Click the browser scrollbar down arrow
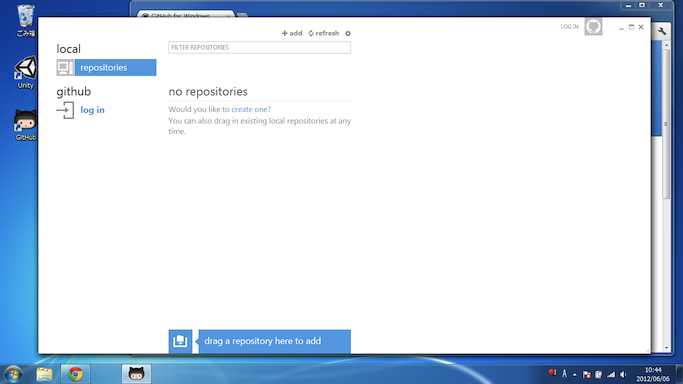Viewport: 683px width, 384px height. 666,348
